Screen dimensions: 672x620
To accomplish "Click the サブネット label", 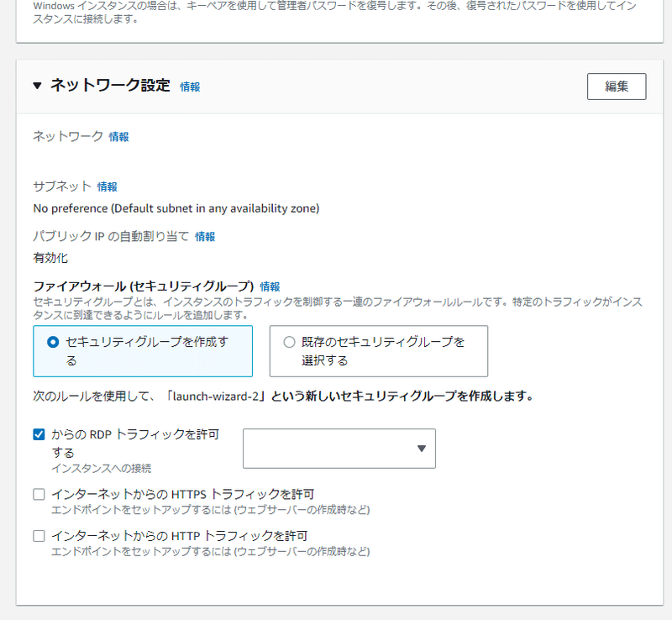I will [62, 187].
